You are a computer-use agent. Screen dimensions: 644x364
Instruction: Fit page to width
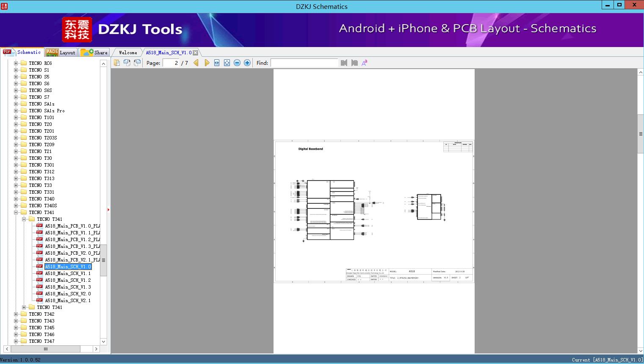coord(217,63)
